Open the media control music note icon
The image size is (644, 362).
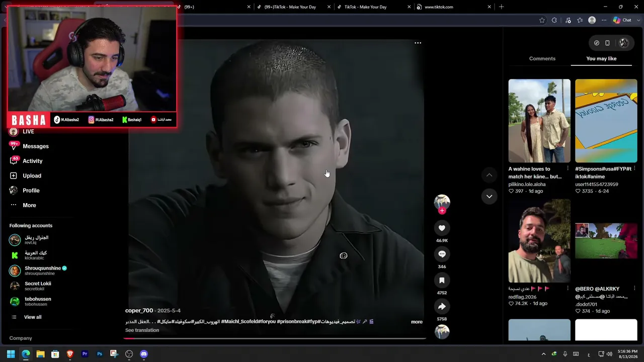click(x=568, y=20)
